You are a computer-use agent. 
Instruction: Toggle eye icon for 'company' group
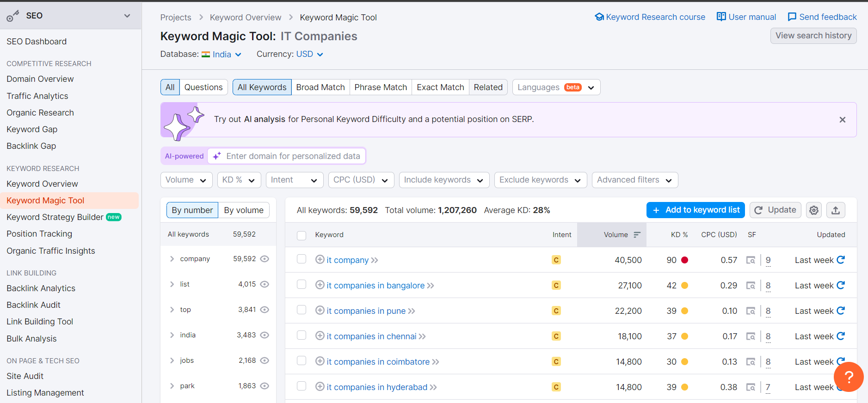tap(265, 259)
